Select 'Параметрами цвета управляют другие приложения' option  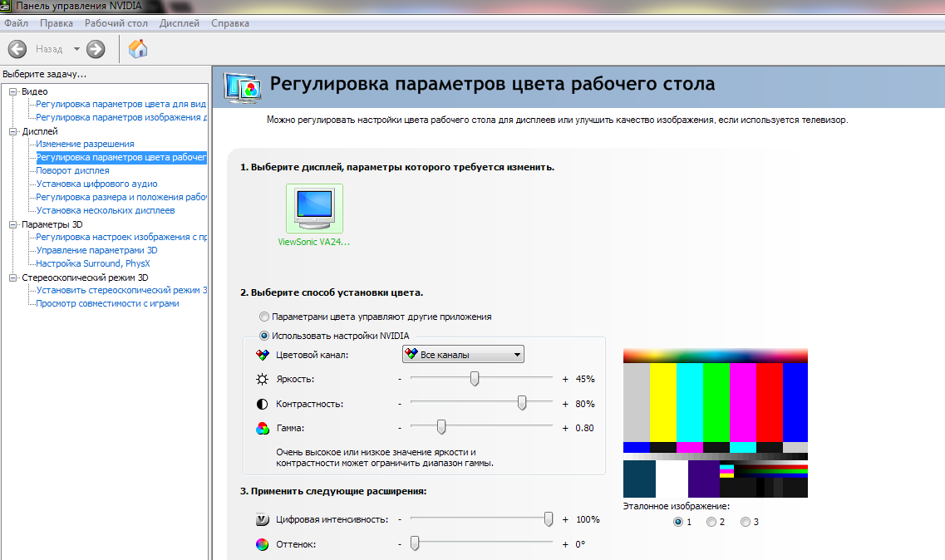pyautogui.click(x=264, y=317)
